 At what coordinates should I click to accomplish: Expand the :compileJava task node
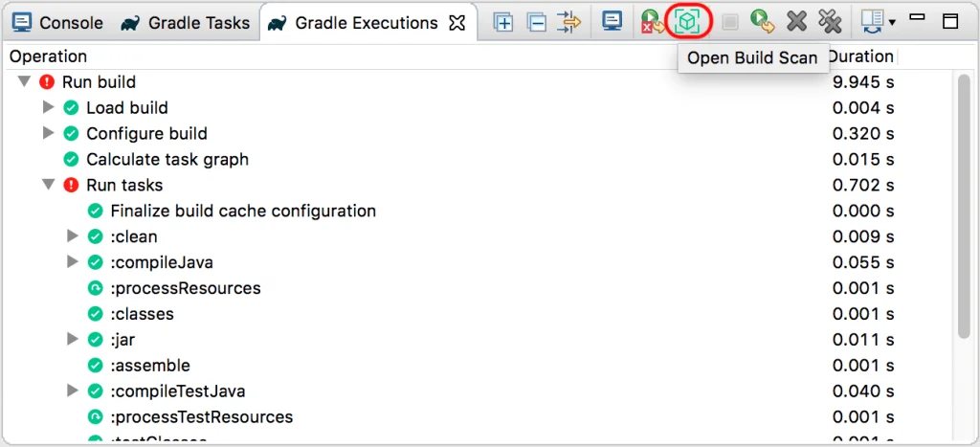point(72,262)
